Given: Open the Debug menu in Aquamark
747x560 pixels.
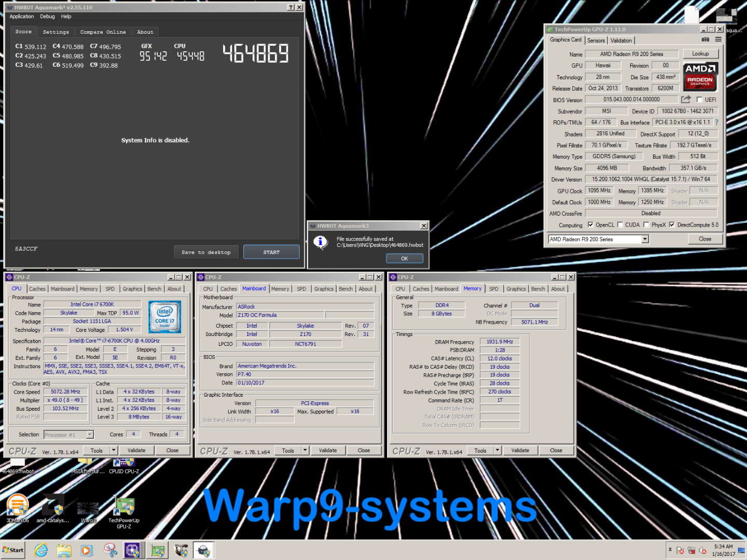Looking at the screenshot, I should 47,17.
